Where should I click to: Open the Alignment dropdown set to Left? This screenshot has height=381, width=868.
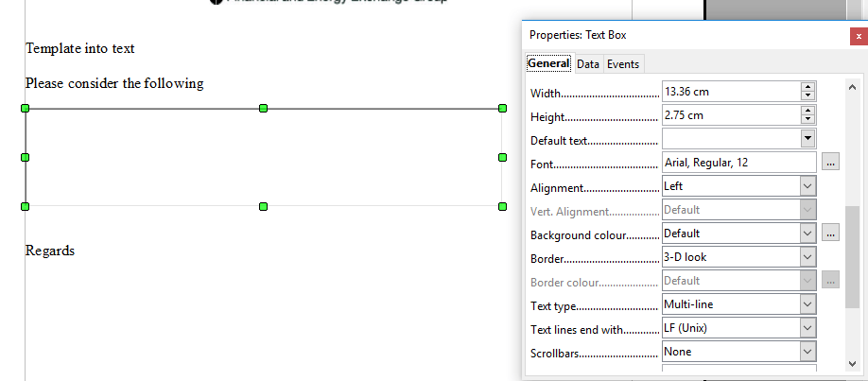tap(807, 186)
